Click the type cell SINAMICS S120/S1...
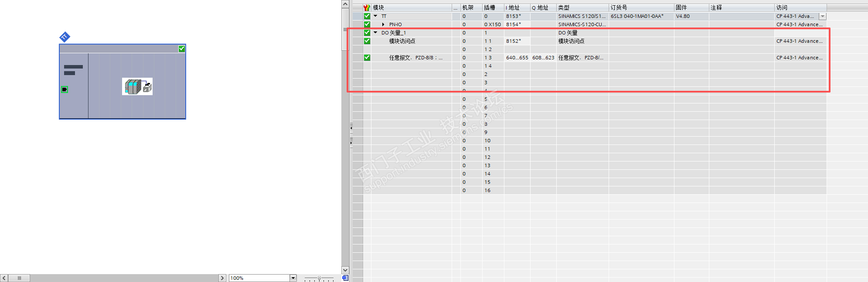868x282 pixels. tap(582, 16)
